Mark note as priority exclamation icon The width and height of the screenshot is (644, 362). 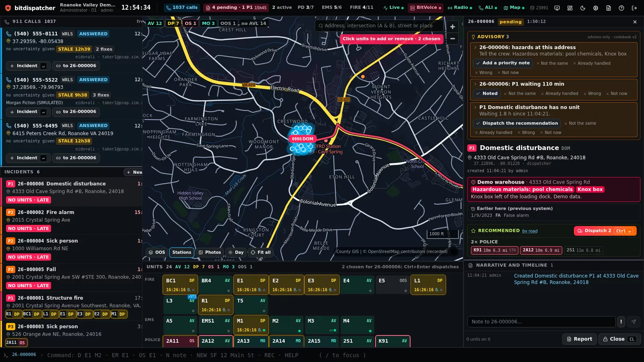[621, 321]
